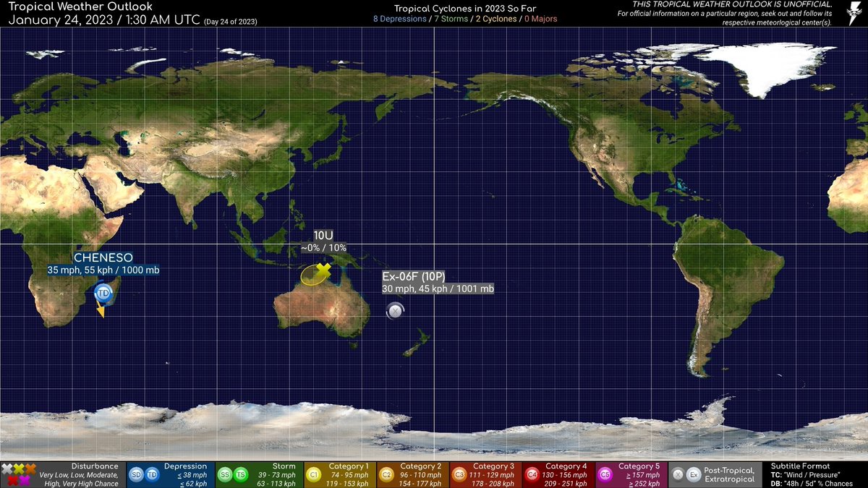Click the '7 Storms' count
868x488 pixels.
pyautogui.click(x=450, y=19)
